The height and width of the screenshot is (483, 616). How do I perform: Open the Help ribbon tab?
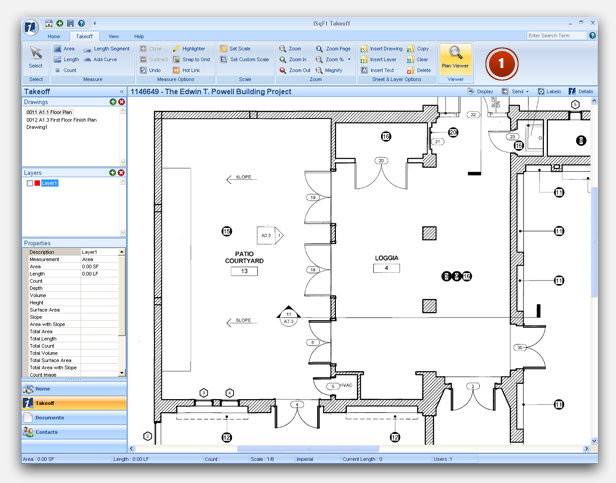pyautogui.click(x=139, y=36)
